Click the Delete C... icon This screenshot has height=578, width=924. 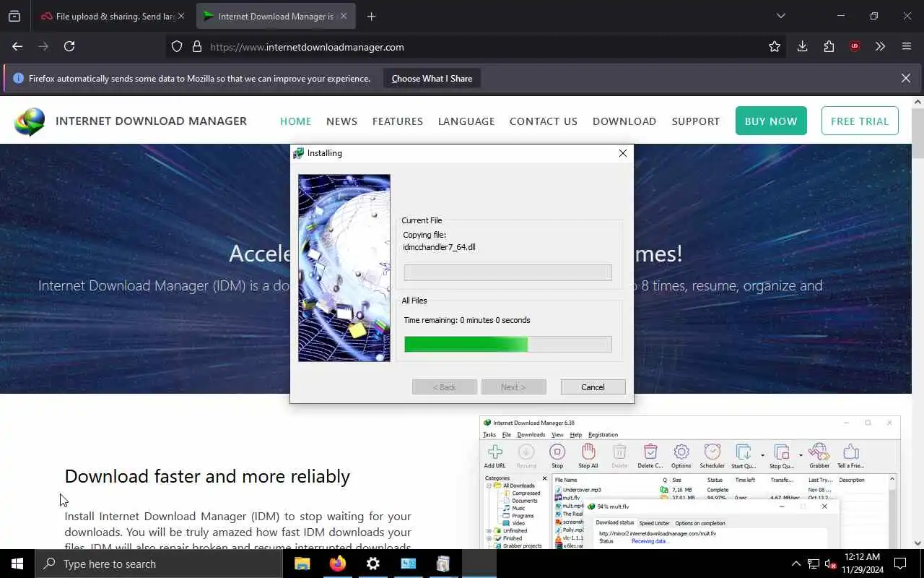tap(650, 457)
